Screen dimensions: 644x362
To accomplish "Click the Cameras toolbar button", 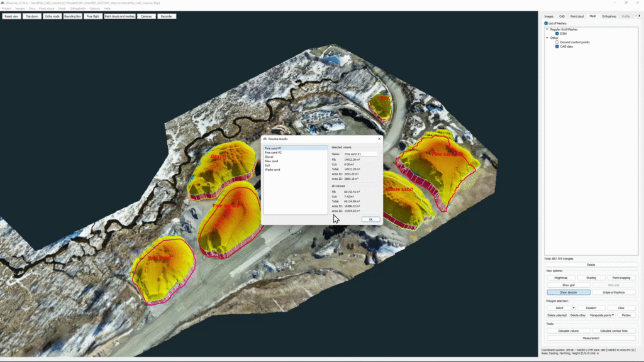I will pyautogui.click(x=146, y=16).
